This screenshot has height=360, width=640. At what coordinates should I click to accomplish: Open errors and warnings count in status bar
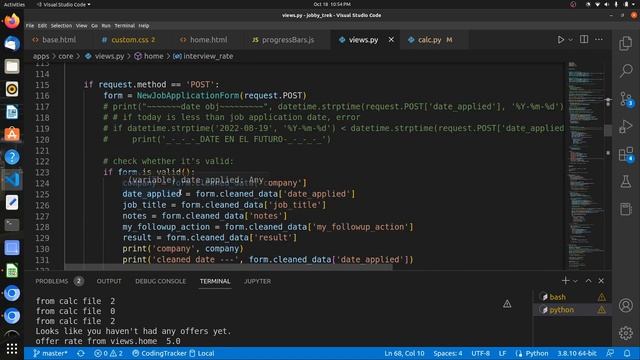click(108, 353)
